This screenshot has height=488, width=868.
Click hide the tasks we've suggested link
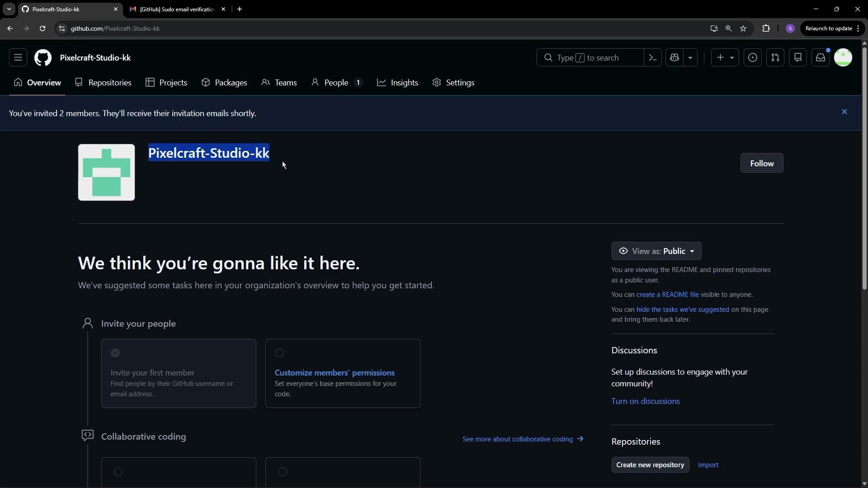683,310
